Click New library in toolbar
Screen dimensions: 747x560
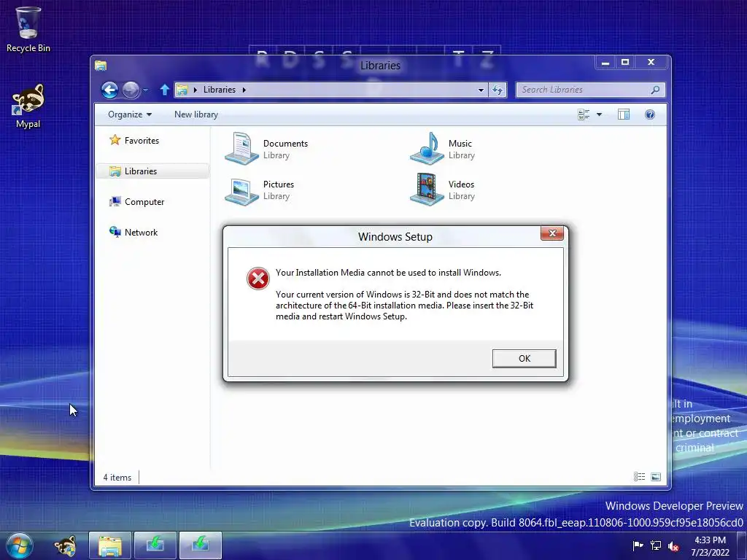pyautogui.click(x=196, y=114)
